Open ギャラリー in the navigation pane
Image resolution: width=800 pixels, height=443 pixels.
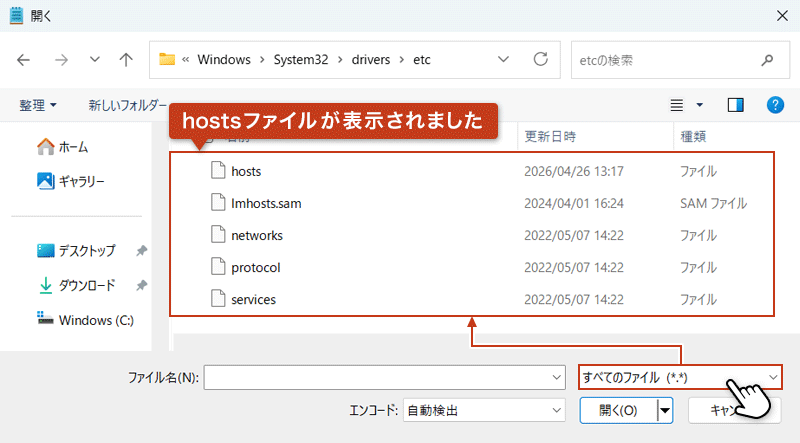(x=71, y=181)
